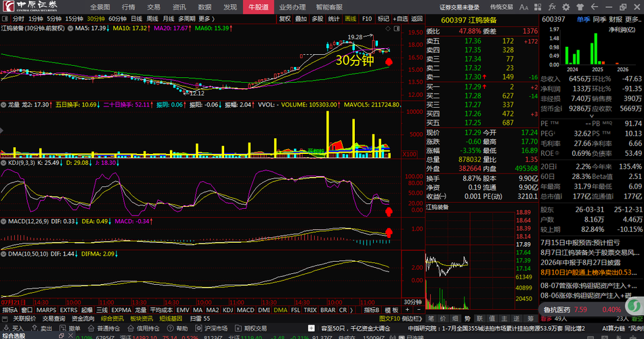
Task: Open the 交易 menu
Action: coord(154,7)
